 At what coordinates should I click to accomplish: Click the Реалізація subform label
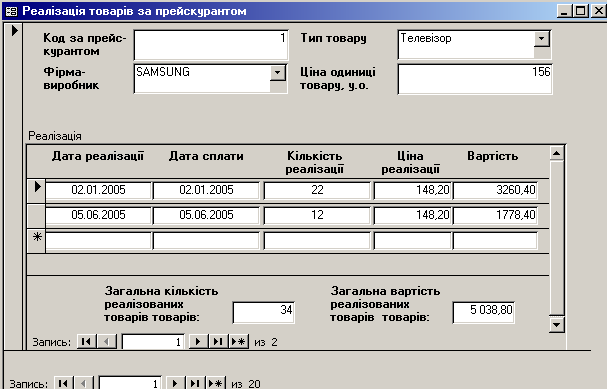(x=55, y=136)
